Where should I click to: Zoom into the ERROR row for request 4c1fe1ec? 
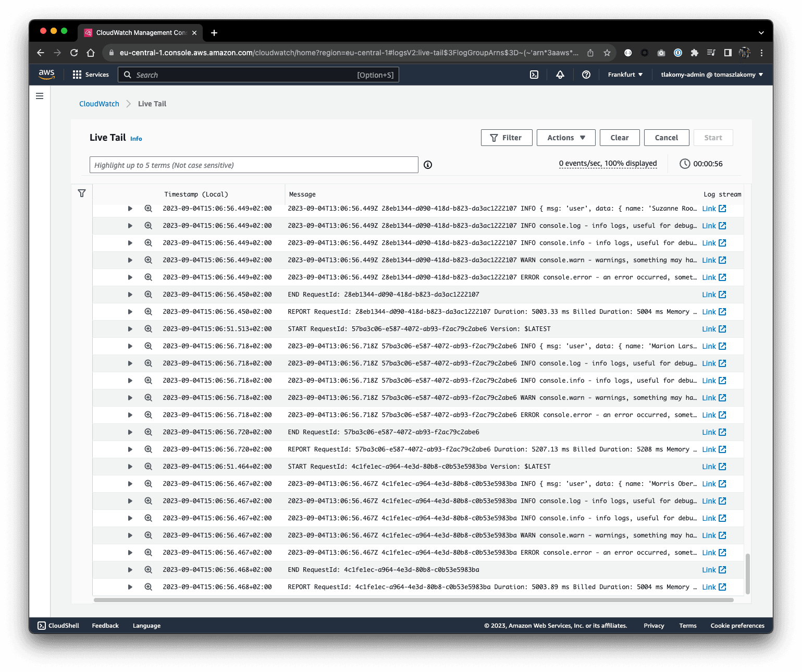[149, 553]
